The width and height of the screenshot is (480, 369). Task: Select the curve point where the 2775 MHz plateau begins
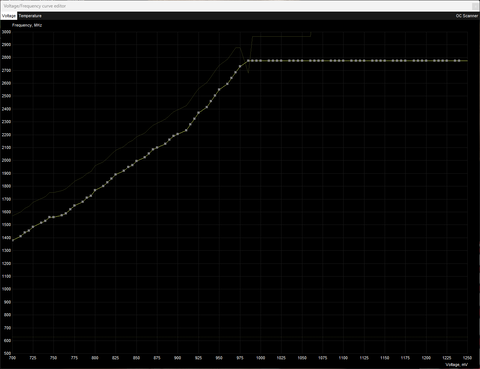pos(248,61)
